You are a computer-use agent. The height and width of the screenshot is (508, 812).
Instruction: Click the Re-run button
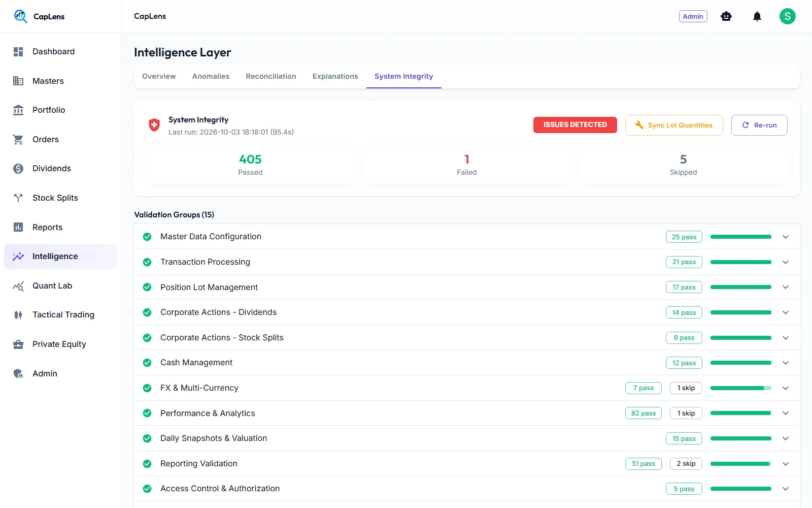pyautogui.click(x=759, y=125)
